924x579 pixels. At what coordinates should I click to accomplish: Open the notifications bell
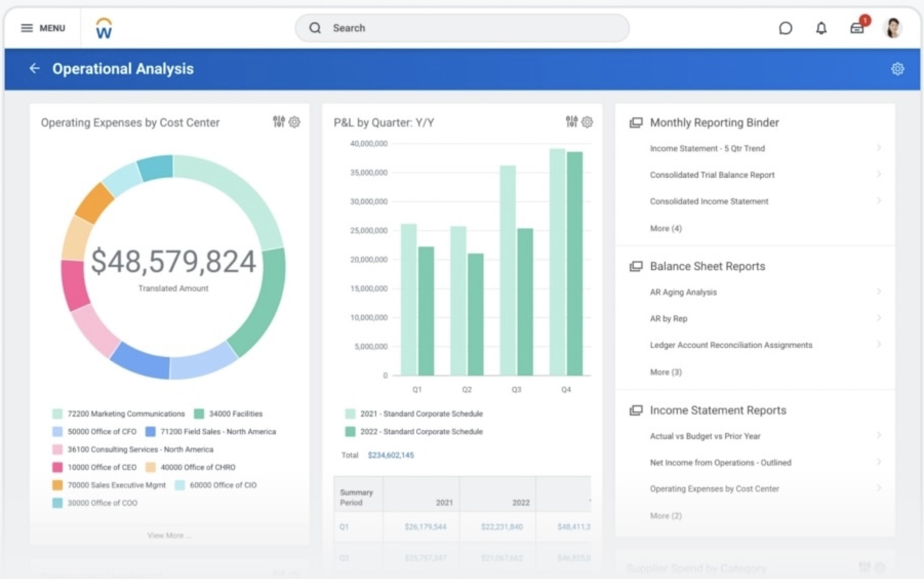821,28
